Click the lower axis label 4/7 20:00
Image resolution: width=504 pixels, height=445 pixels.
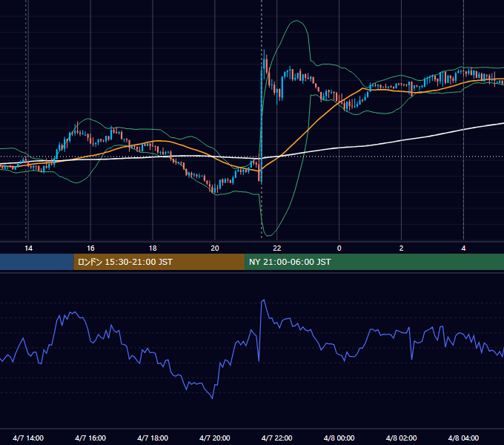click(x=215, y=438)
